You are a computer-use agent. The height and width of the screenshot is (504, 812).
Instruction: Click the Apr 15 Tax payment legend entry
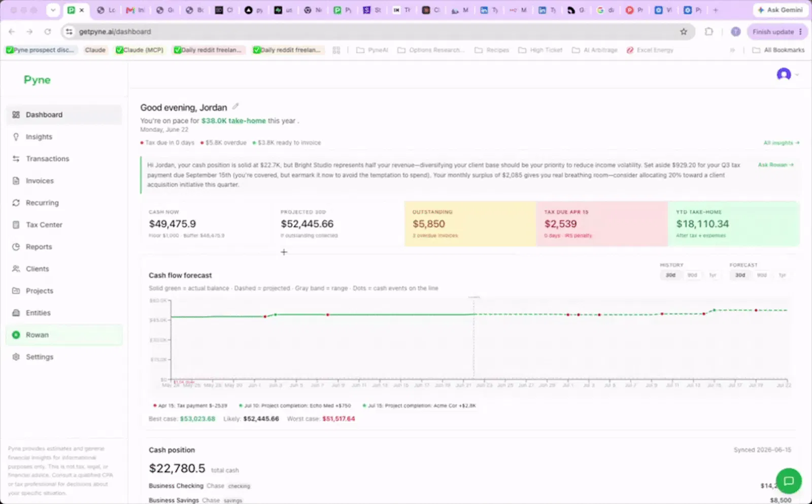[190, 406]
